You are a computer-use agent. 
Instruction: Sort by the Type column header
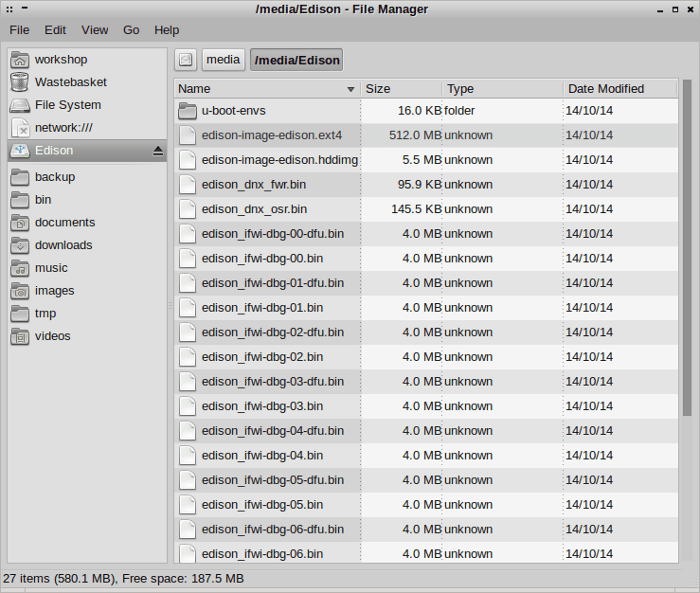(503, 89)
